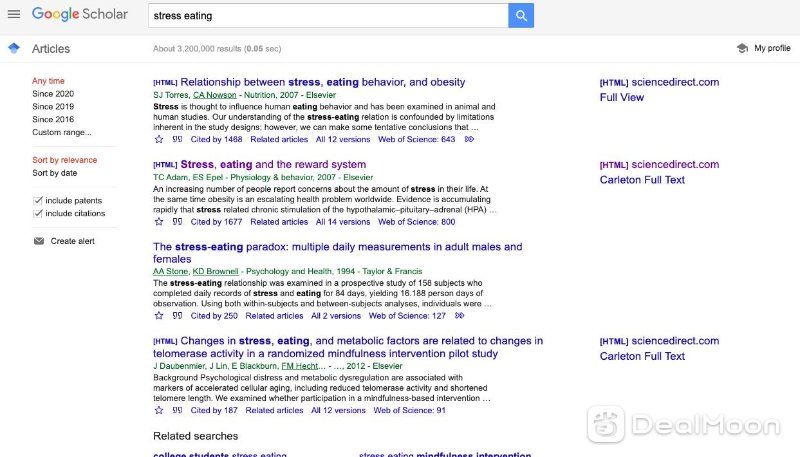
Task: Star the stress-eating paradox result
Action: (x=159, y=316)
